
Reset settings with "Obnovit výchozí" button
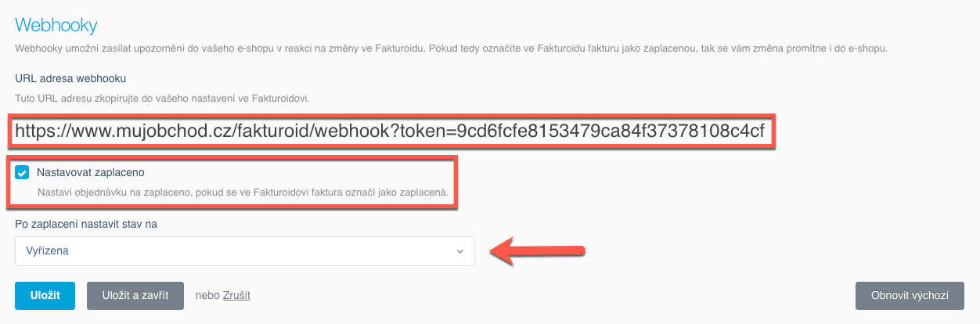(x=910, y=295)
